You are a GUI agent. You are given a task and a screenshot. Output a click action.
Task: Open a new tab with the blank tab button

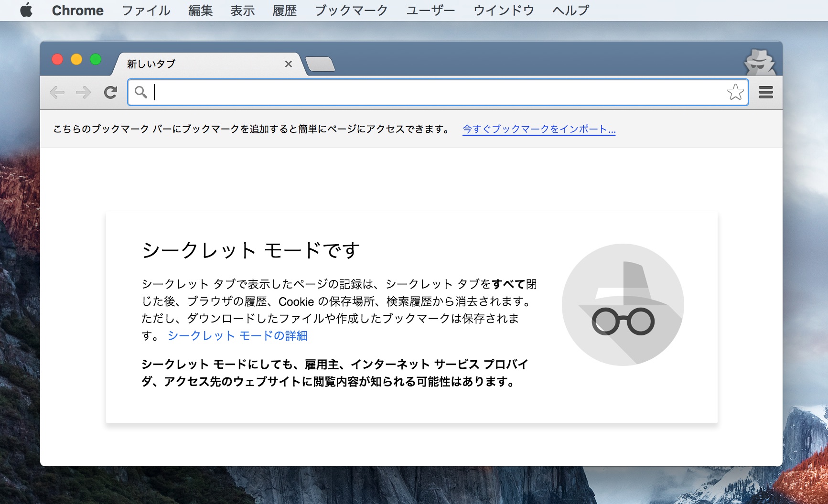320,64
